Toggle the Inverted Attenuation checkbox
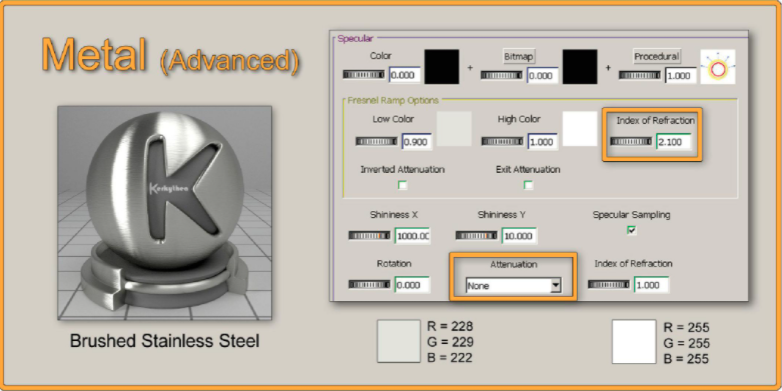Screen dimensions: 782x391 [402, 185]
